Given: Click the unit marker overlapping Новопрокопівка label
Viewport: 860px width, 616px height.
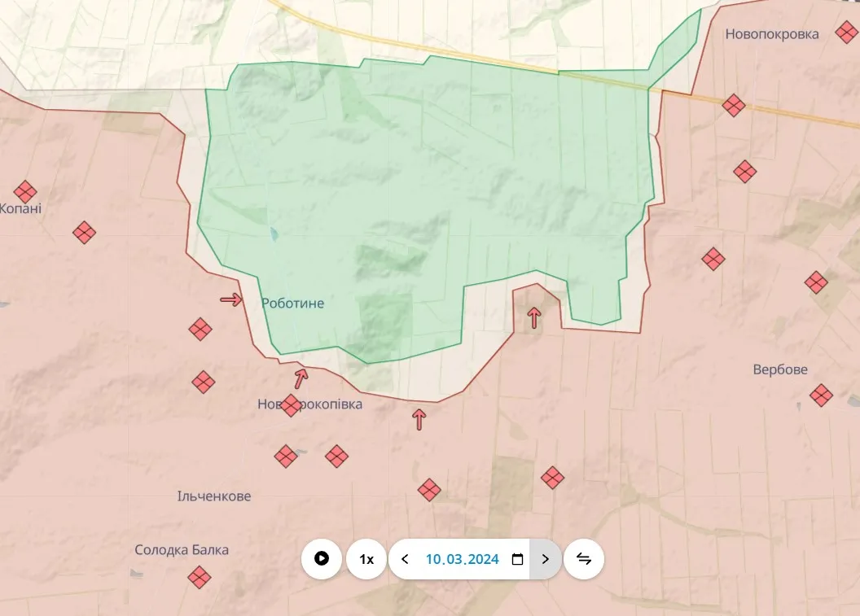Looking at the screenshot, I should point(291,405).
